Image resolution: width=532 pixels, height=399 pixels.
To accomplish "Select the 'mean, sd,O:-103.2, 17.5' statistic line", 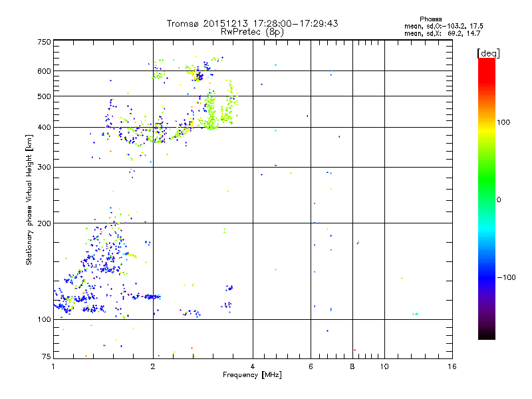I will tap(444, 26).
